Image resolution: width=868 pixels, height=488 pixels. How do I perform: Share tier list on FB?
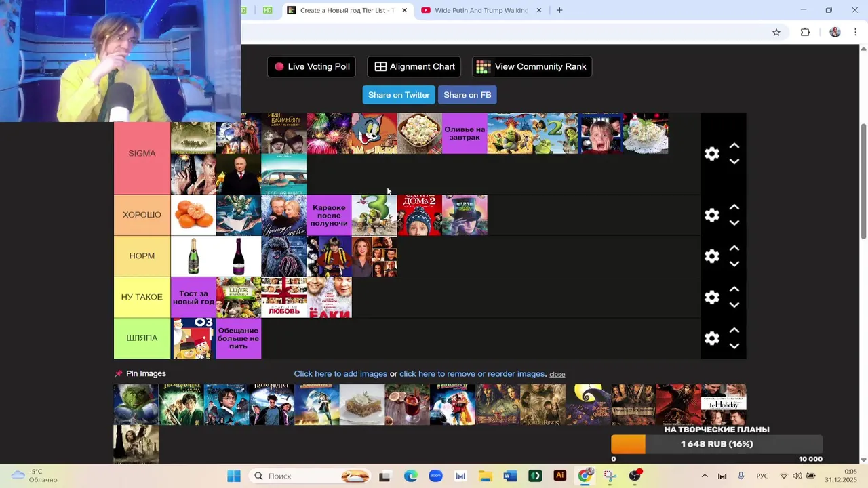pyautogui.click(x=467, y=95)
